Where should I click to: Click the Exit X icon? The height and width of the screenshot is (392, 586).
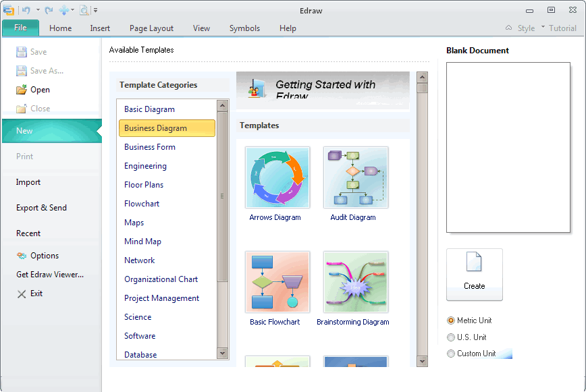[22, 294]
